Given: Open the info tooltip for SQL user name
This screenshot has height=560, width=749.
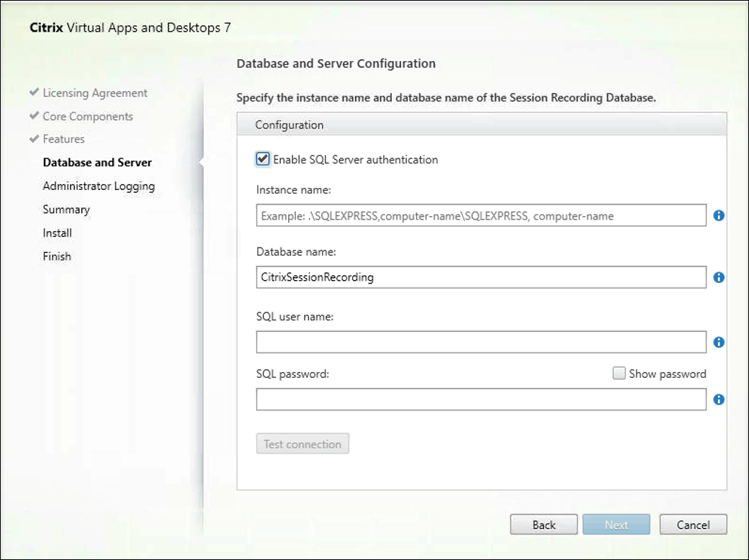Looking at the screenshot, I should click(x=718, y=342).
